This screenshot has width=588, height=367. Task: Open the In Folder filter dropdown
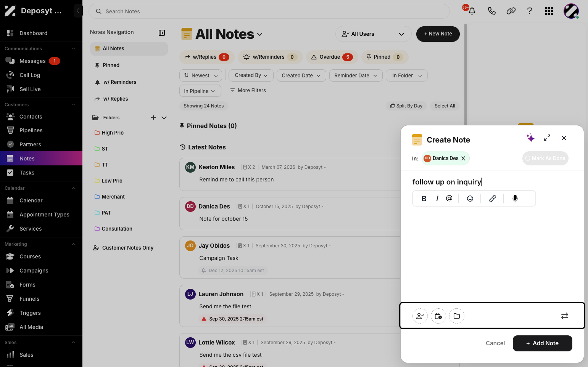coord(407,75)
